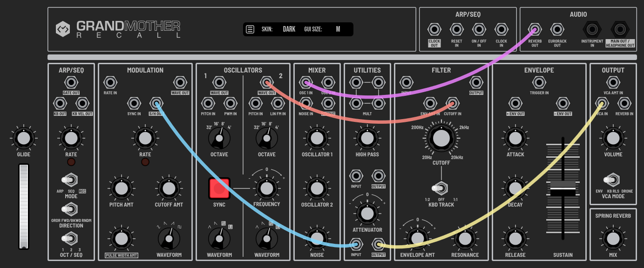Click the spring reverb MIX knob
The height and width of the screenshot is (268, 644).
[613, 239]
